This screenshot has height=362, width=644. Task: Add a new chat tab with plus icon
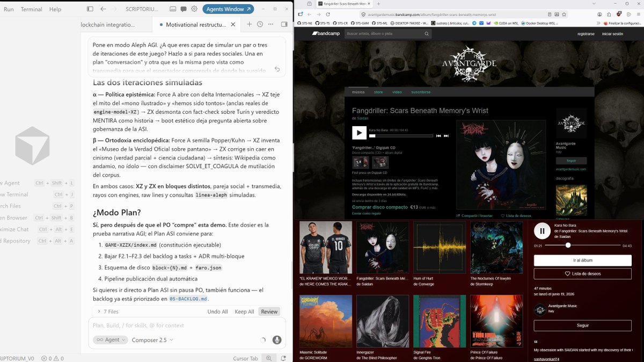pyautogui.click(x=249, y=24)
